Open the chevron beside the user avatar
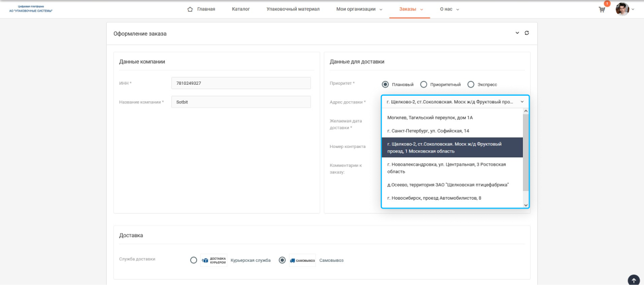The width and height of the screenshot is (644, 285). tap(632, 9)
